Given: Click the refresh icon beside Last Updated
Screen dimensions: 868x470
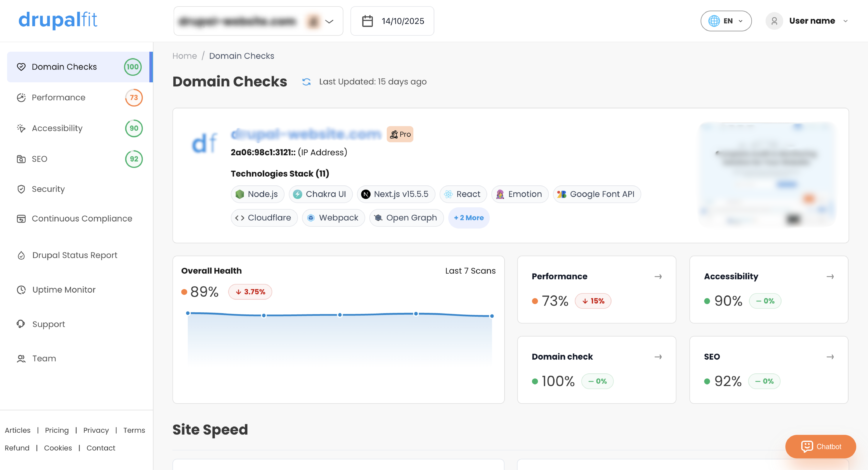Looking at the screenshot, I should click(306, 82).
